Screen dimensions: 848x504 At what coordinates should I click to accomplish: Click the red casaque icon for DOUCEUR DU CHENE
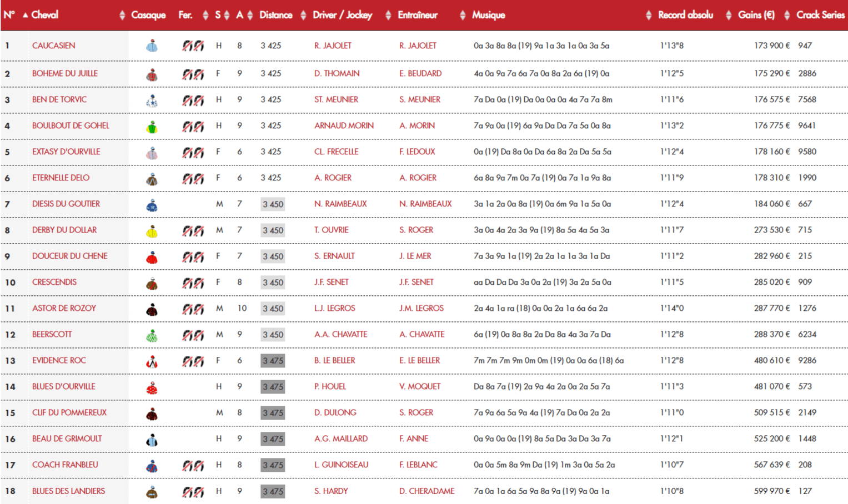point(152,256)
